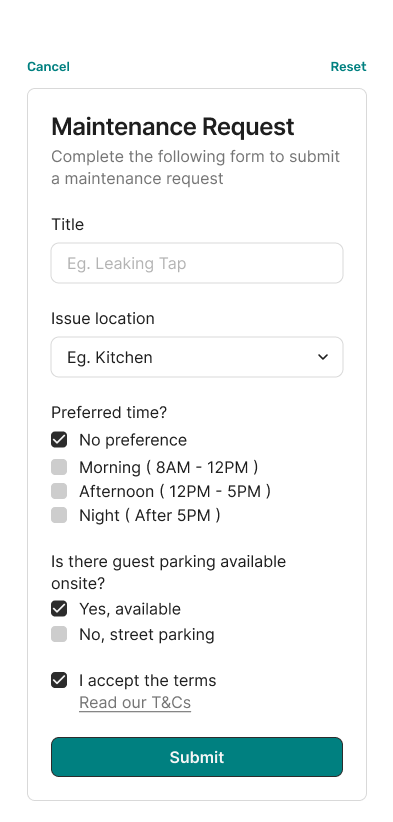This screenshot has width=393, height=822.
Task: Click the Issue location label
Action: 103,319
